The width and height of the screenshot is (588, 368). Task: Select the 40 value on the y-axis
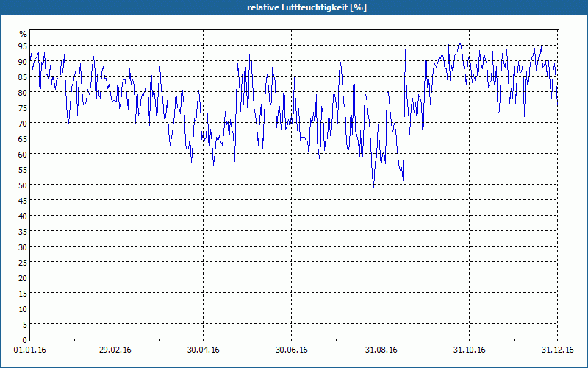pyautogui.click(x=23, y=216)
